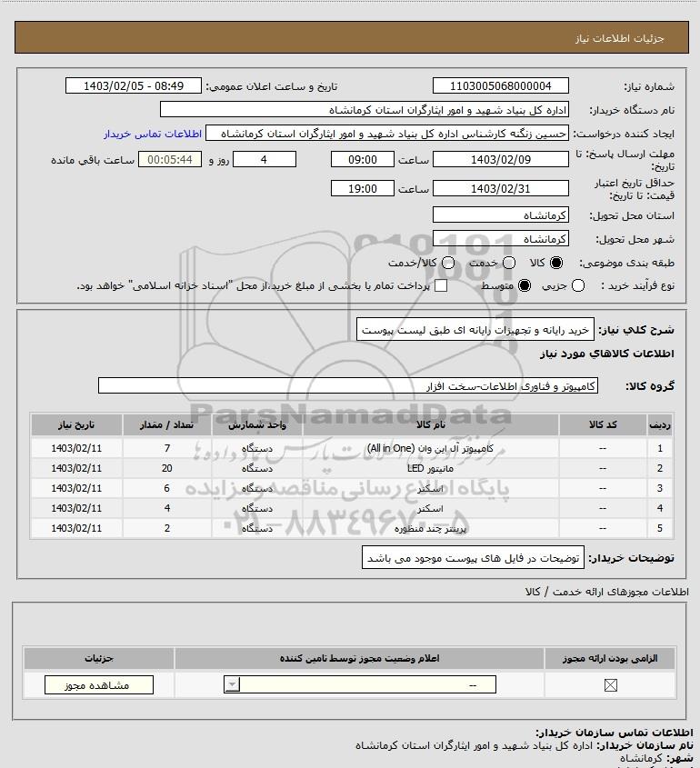Click the remaining days field showing 4
This screenshot has height=768, width=700.
coord(264,159)
